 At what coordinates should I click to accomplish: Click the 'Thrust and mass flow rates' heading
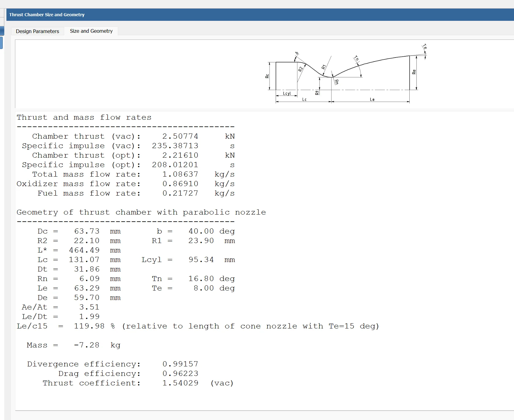coord(84,117)
